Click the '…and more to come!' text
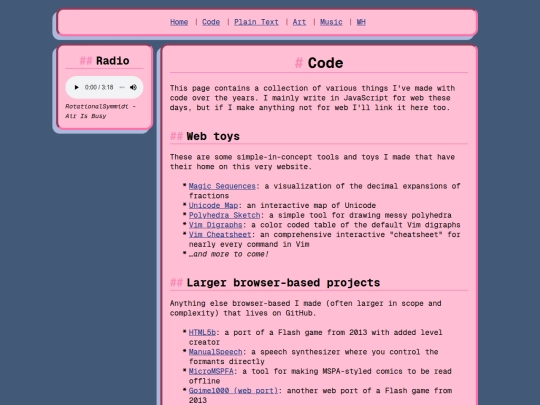 228,254
